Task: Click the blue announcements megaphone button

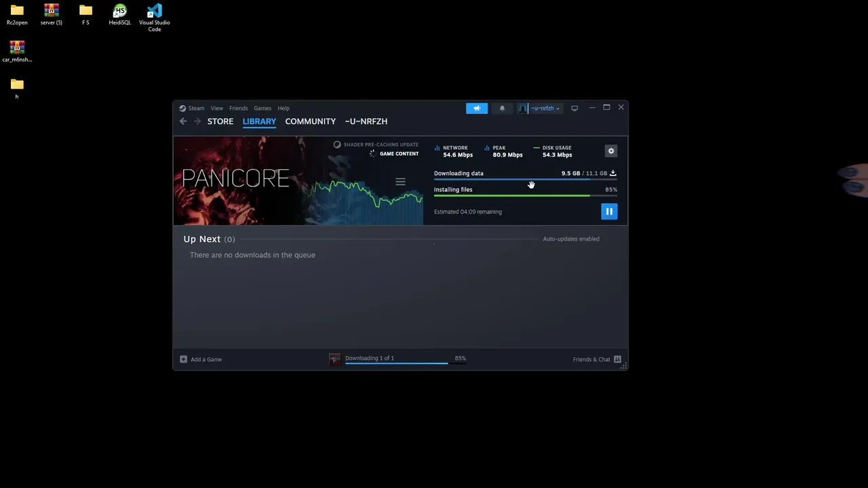Action: (x=477, y=108)
